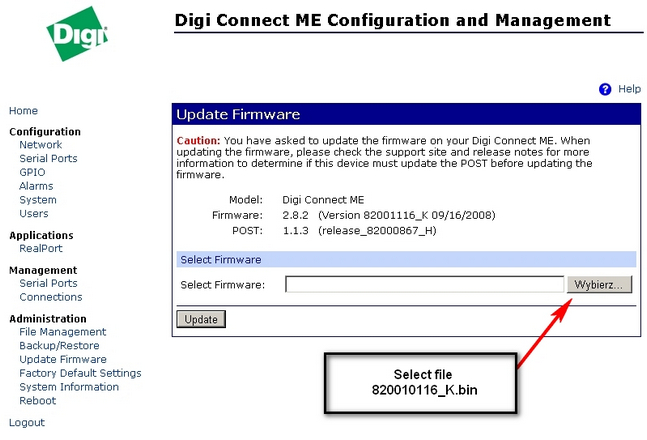Image resolution: width=647 pixels, height=440 pixels.
Task: Open Network configuration
Action: (x=40, y=145)
